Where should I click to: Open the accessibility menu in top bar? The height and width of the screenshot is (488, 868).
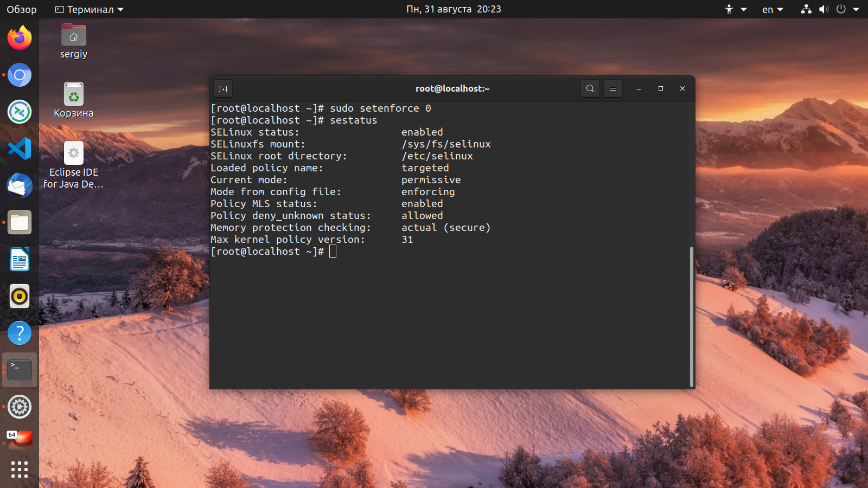point(735,9)
